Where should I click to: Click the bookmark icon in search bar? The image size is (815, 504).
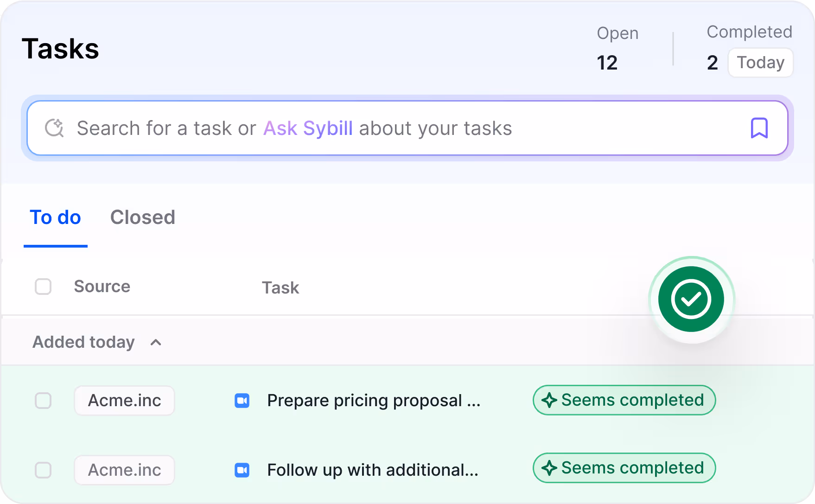pos(759,128)
